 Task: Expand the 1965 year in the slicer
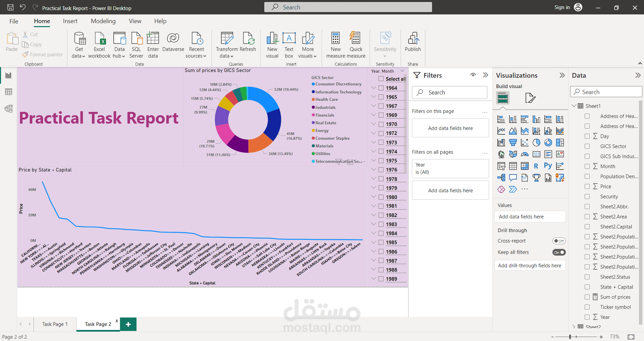click(374, 96)
